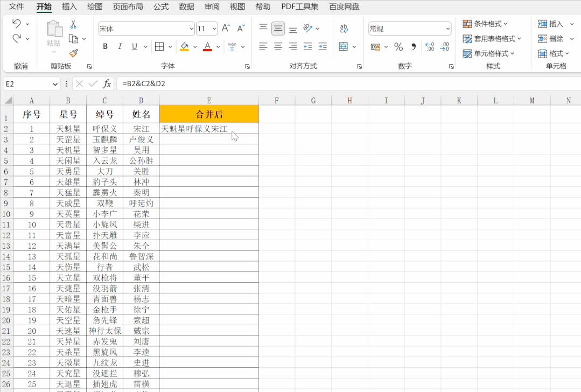Click the Underline icon
This screenshot has width=581, height=392.
click(134, 47)
